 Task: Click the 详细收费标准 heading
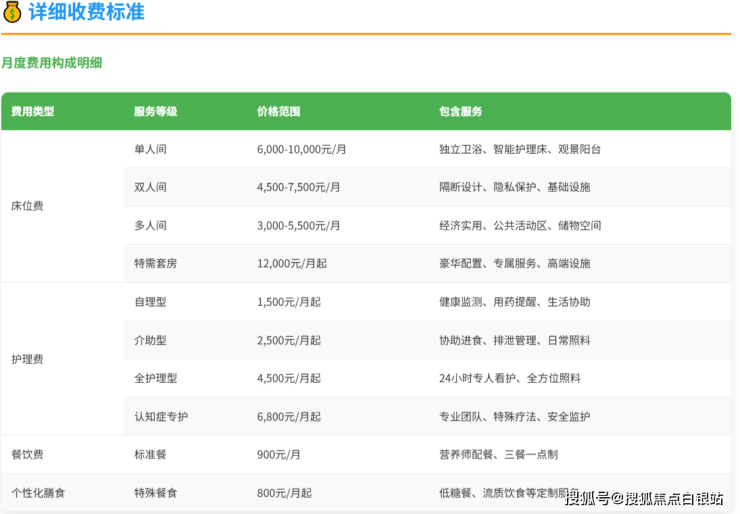click(86, 12)
